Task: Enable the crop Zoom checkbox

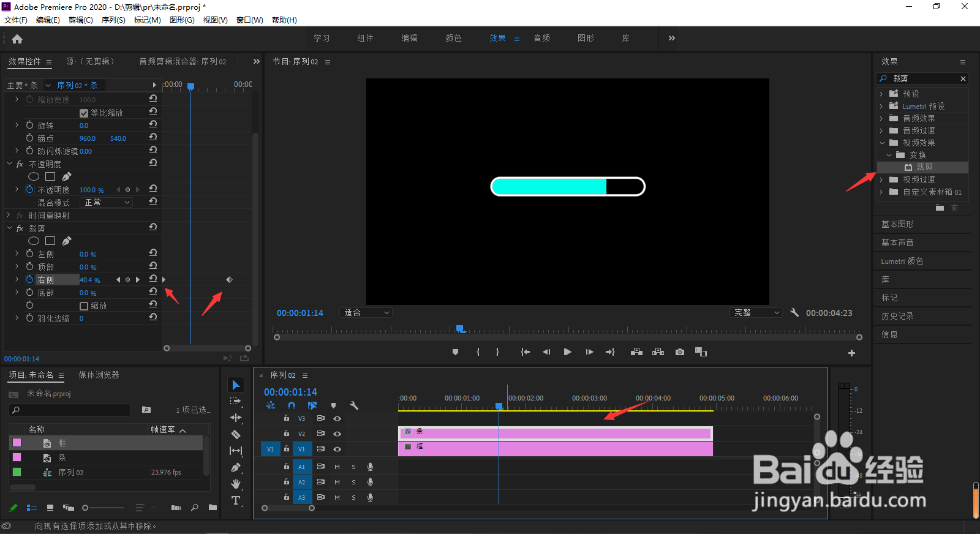Action: click(x=84, y=306)
